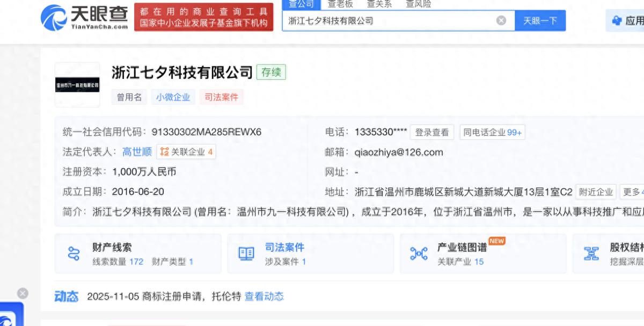Click the 附近企业 button
This screenshot has height=326, width=644.
[x=596, y=192]
